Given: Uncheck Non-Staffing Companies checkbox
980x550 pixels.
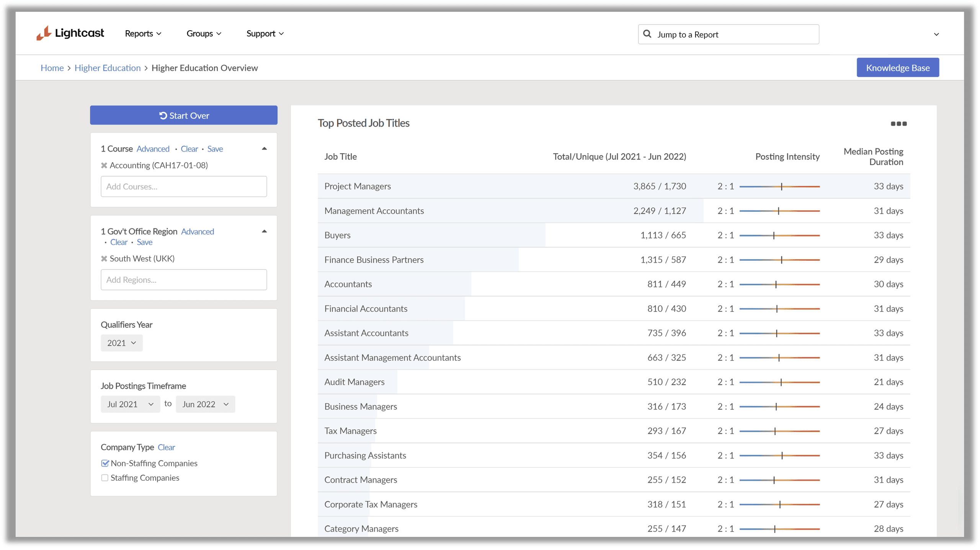Looking at the screenshot, I should [x=105, y=463].
